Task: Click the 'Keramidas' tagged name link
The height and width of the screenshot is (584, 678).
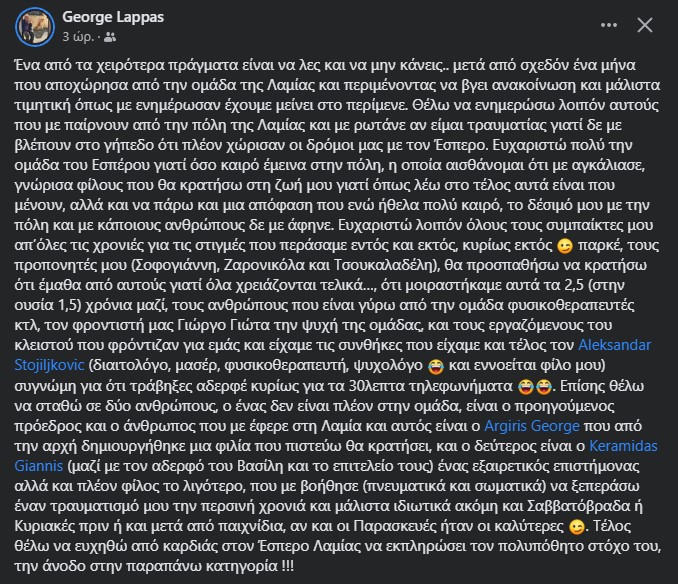Action: pyautogui.click(x=623, y=446)
